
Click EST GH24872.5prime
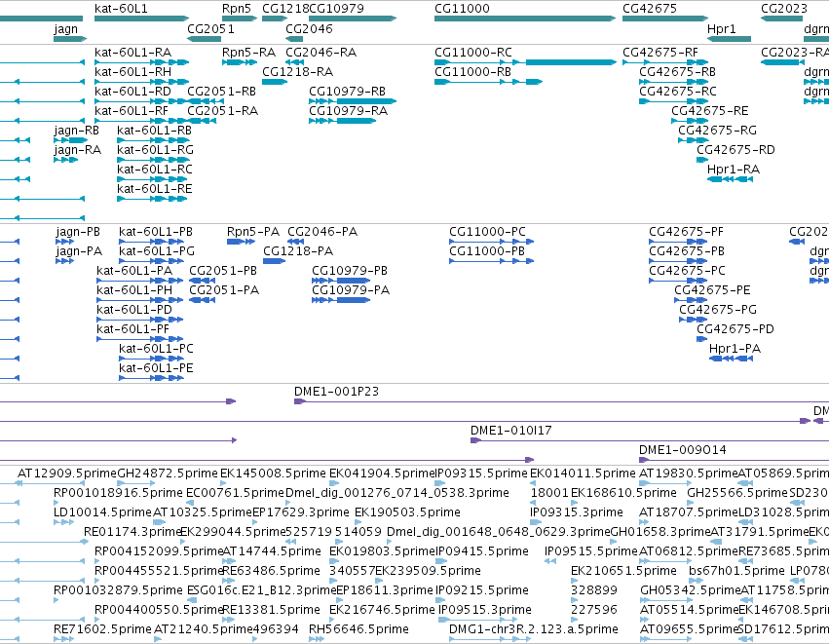(x=168, y=474)
